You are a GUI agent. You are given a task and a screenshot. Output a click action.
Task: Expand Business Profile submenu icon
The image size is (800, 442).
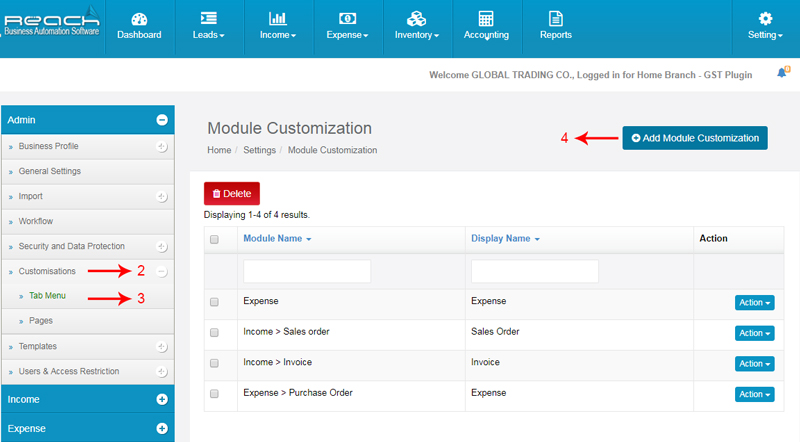coord(161,146)
